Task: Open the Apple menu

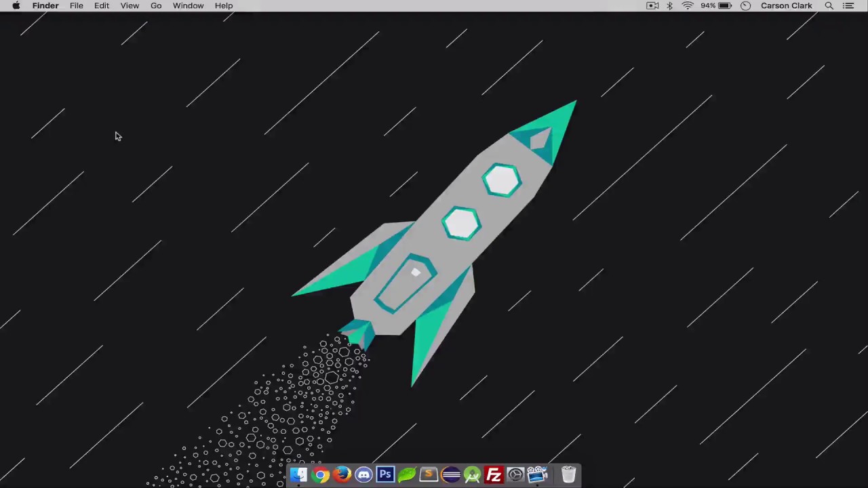Action: point(16,5)
